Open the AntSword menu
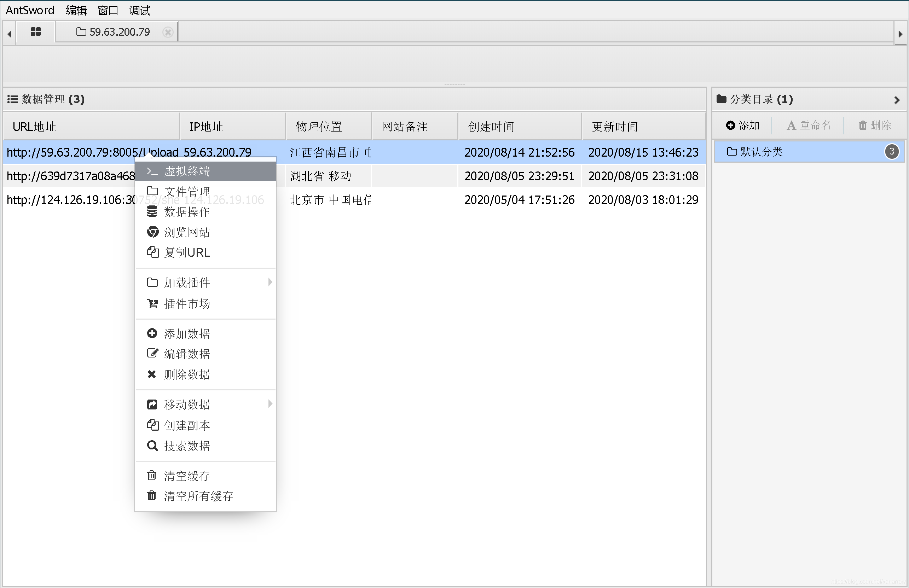 pyautogui.click(x=30, y=10)
